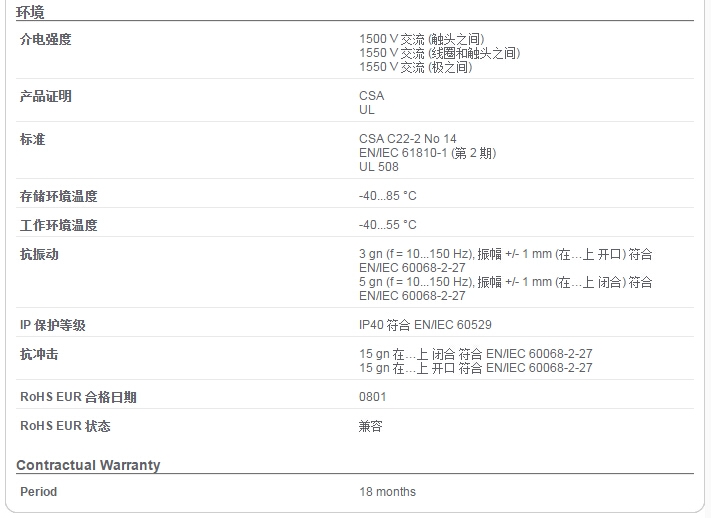Select the 抗振动 row label

tap(39, 254)
